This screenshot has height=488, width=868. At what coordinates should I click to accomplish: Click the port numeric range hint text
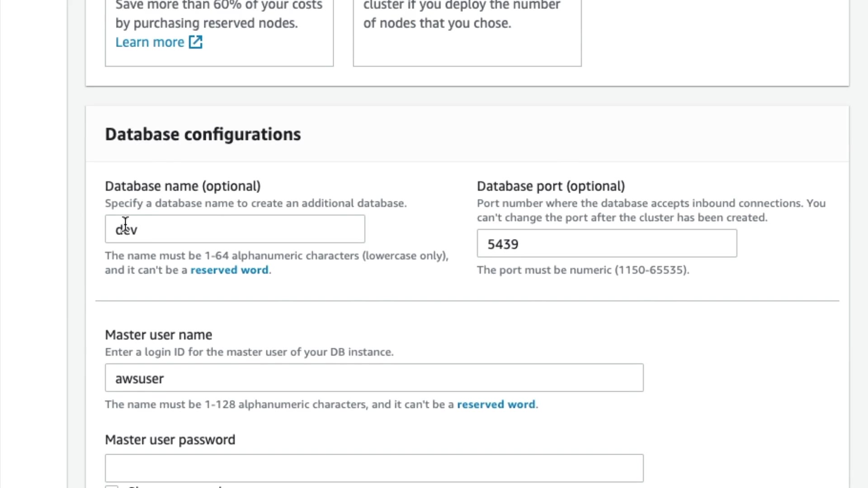583,270
